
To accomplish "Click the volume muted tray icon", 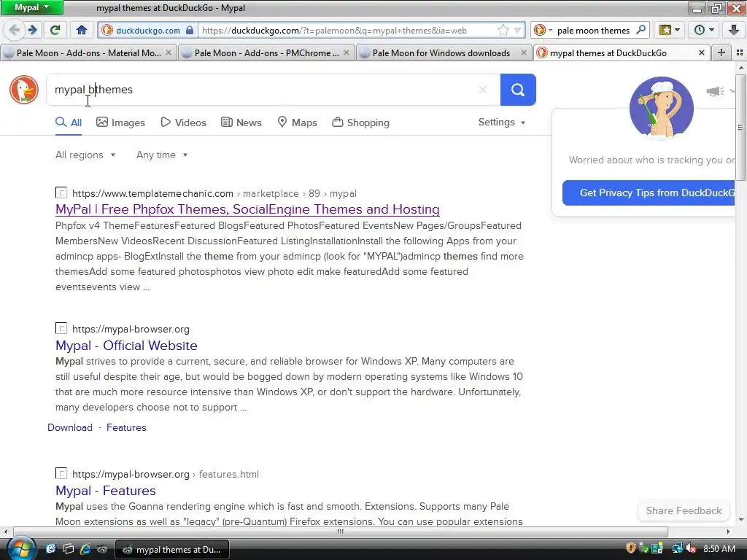I will tap(691, 549).
